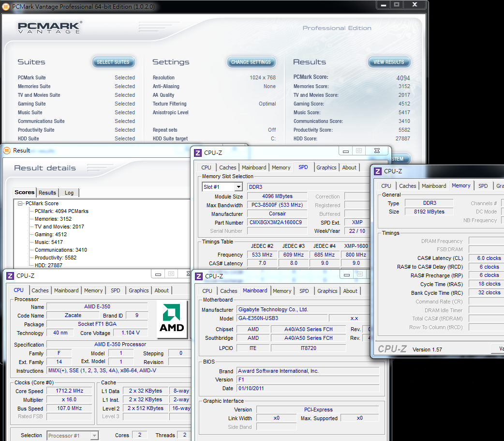504x441 pixels.
Task: Click the XMP-1600 column header
Action: pos(356,246)
